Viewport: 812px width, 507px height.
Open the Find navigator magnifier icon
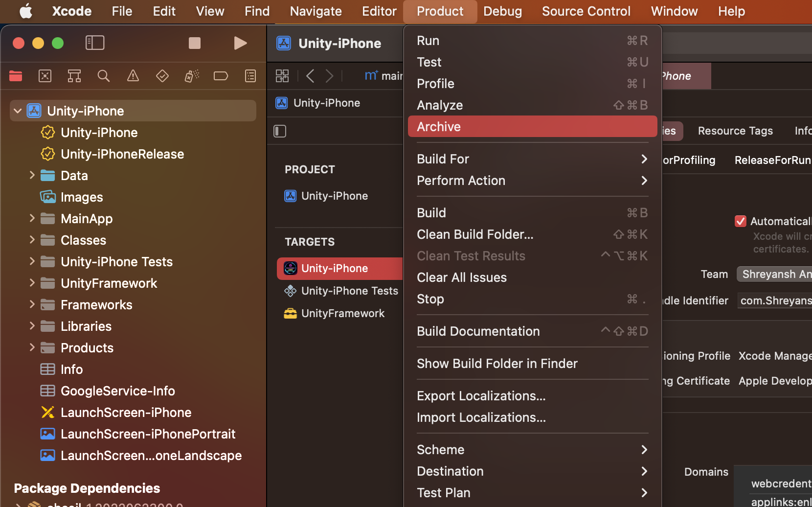click(x=103, y=76)
